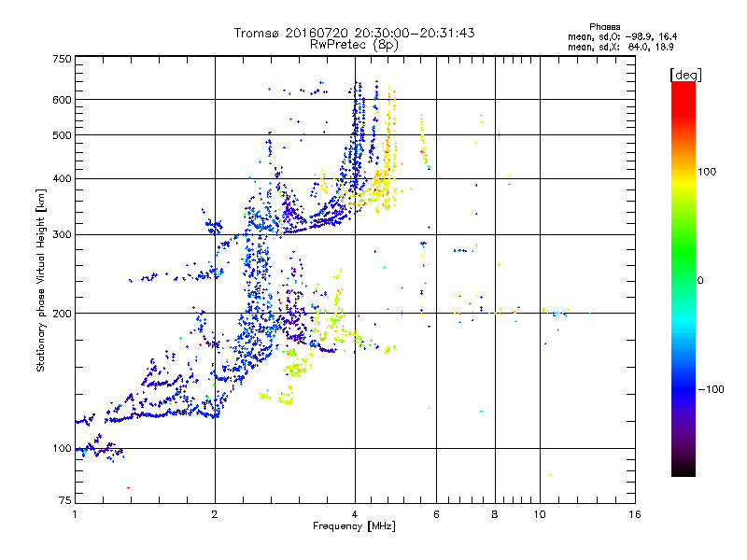This screenshot has width=747, height=560.
Task: Click the colorbar tick label '0'
Action: click(700, 281)
